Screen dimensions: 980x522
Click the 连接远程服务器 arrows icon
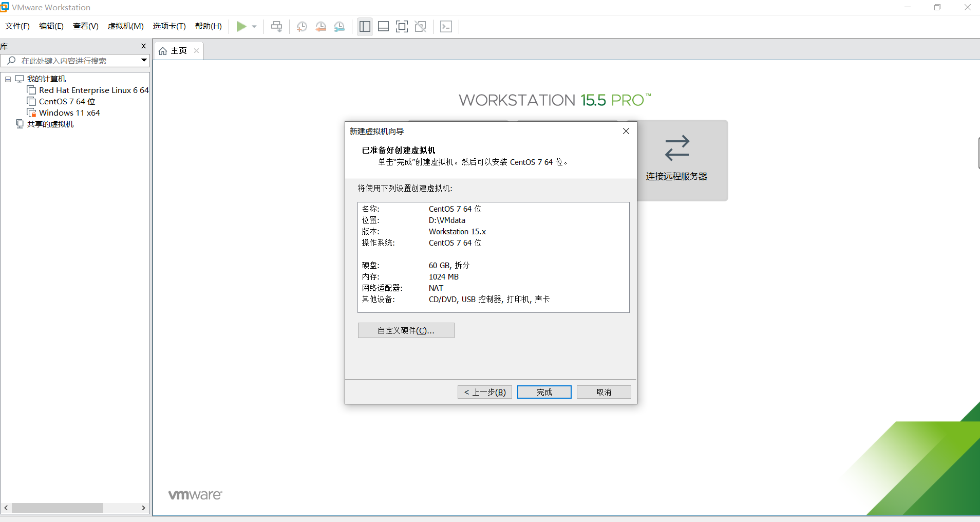pos(677,148)
